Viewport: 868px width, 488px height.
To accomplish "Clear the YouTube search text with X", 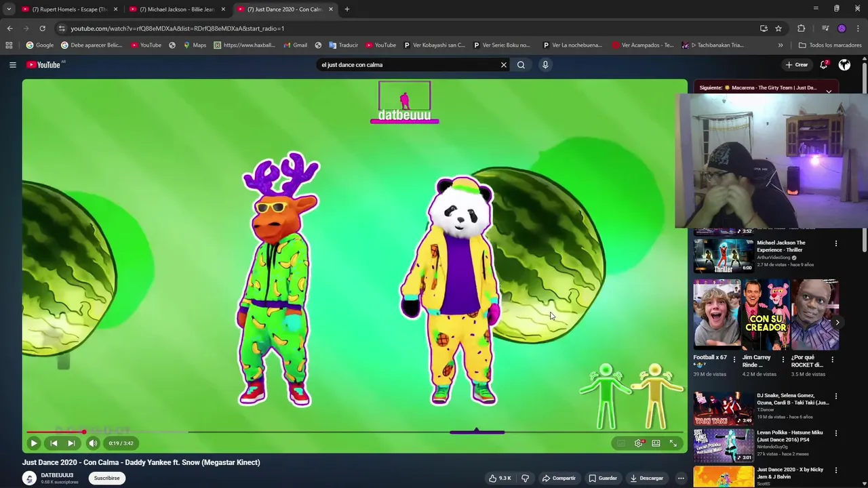I will (503, 64).
